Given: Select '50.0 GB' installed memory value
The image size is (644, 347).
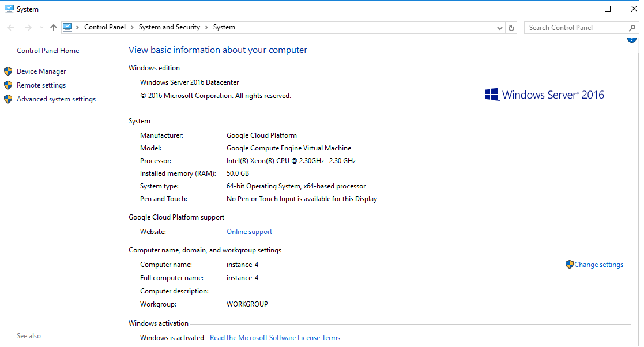Looking at the screenshot, I should coord(238,173).
